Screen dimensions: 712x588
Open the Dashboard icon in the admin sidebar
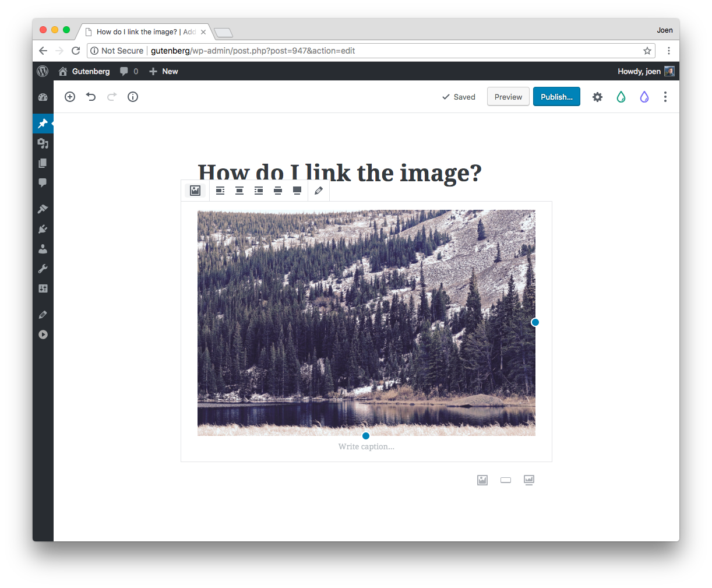click(x=43, y=97)
